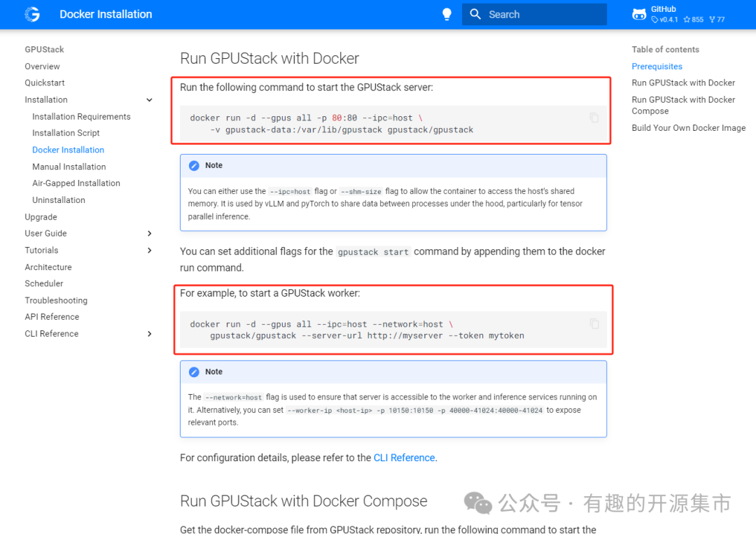
Task: Click the GitHub cat icon
Action: (x=639, y=15)
